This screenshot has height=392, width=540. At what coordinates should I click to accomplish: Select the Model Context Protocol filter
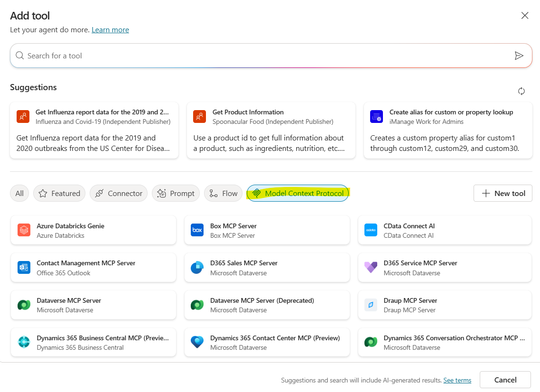coord(298,193)
